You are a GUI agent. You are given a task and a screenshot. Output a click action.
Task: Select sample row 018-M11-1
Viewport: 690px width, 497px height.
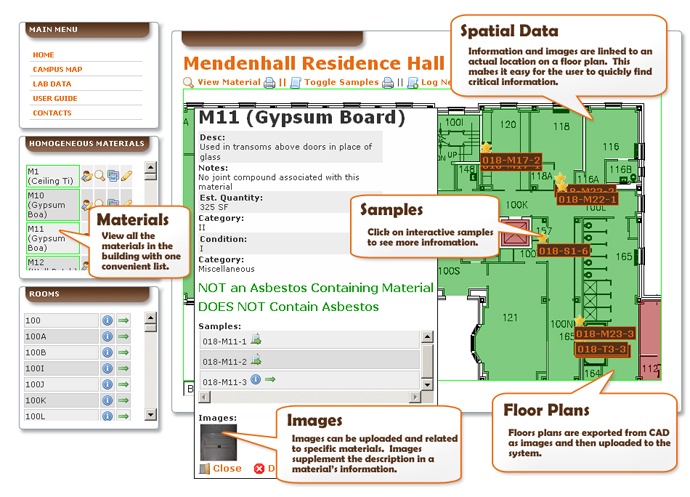pyautogui.click(x=309, y=340)
